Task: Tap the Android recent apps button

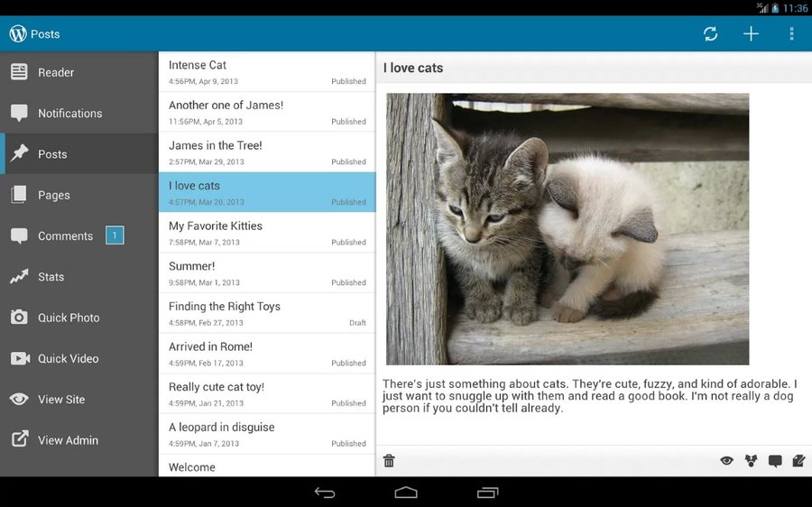Action: (x=487, y=493)
